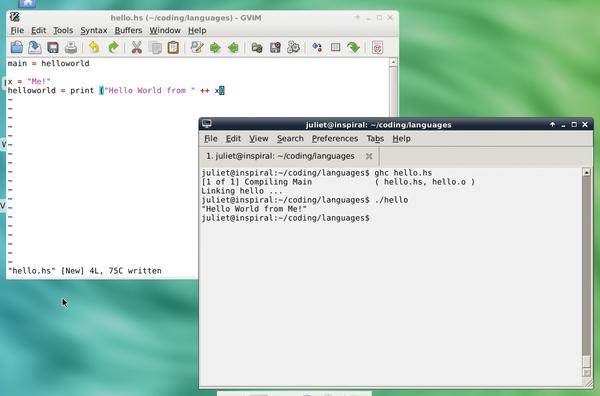Open the Buffers menu in GVIM

tap(128, 30)
